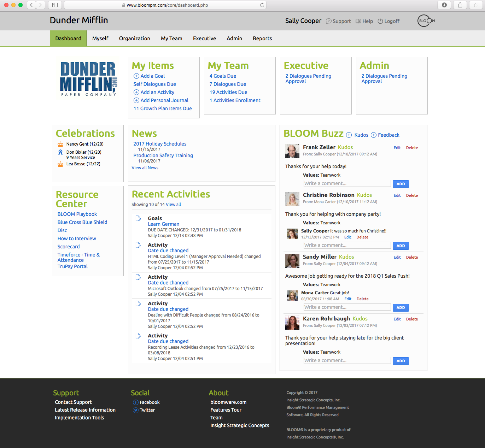
Task: Click View all News link
Action: (x=145, y=168)
